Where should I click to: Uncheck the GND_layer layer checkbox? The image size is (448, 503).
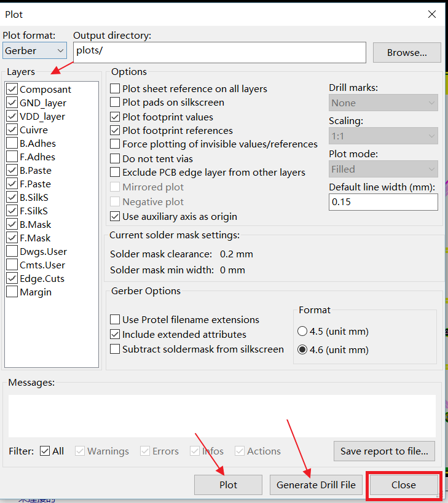12,103
